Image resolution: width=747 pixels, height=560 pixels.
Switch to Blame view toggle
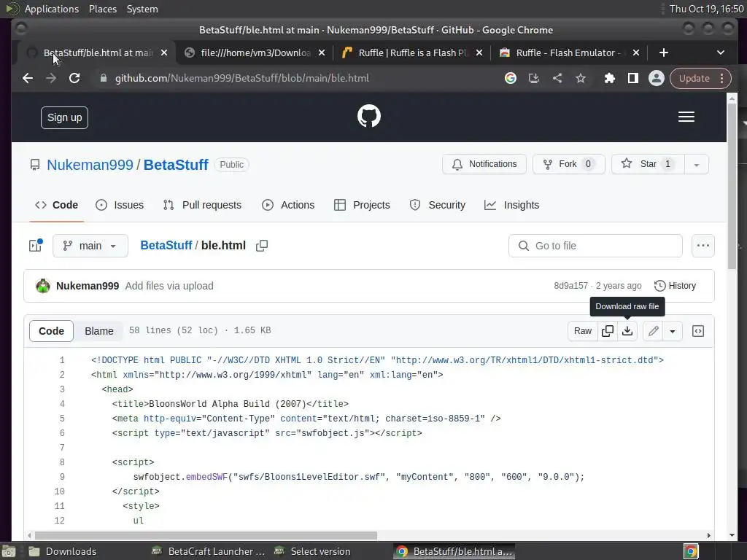tap(99, 331)
